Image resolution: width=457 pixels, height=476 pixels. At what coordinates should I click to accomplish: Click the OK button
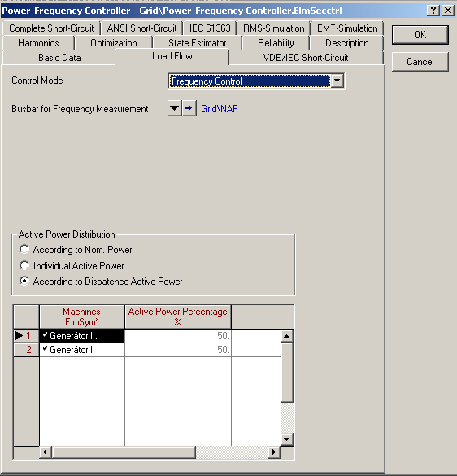[420, 35]
